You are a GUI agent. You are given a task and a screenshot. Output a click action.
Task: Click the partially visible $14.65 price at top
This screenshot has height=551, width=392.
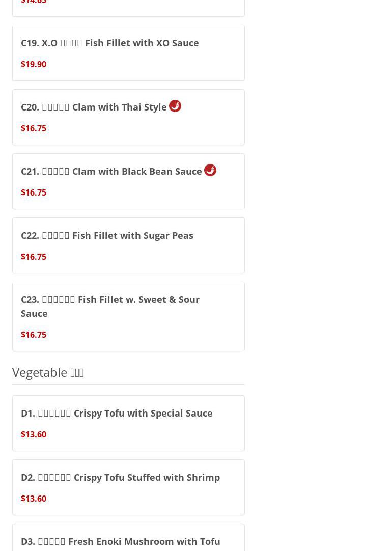click(34, 3)
